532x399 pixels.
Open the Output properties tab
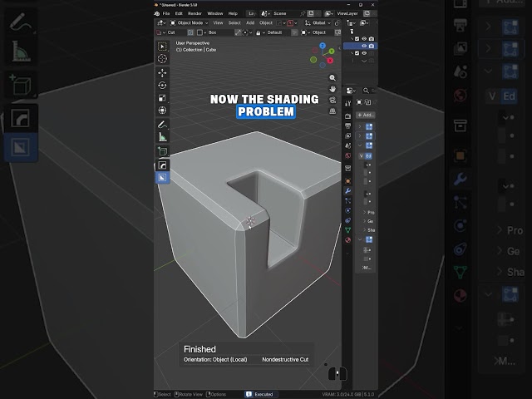[347, 126]
